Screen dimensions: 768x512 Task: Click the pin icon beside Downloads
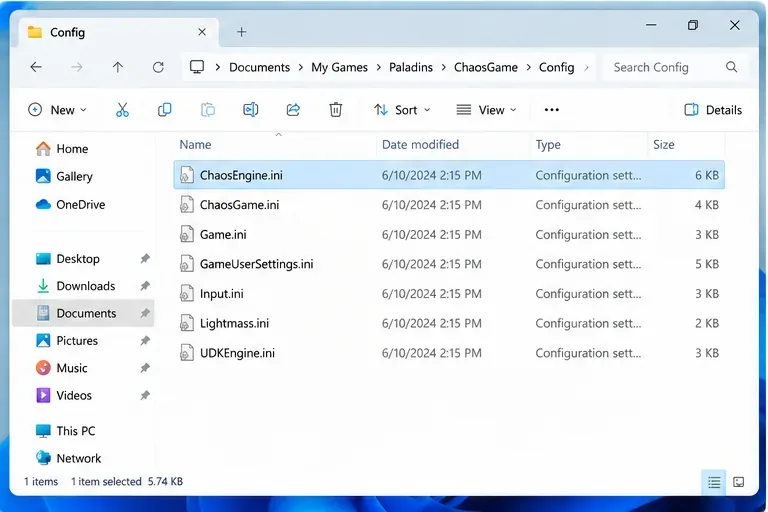[x=145, y=286]
